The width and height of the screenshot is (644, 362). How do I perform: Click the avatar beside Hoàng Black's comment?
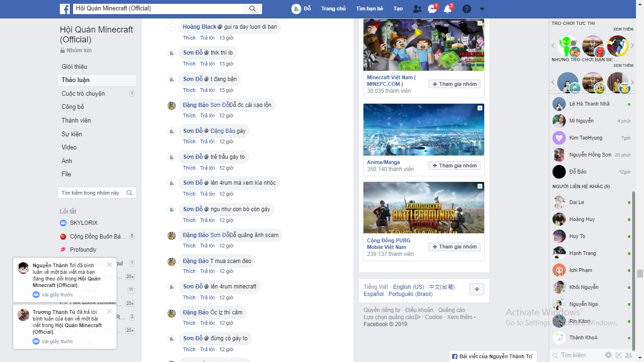pyautogui.click(x=172, y=27)
